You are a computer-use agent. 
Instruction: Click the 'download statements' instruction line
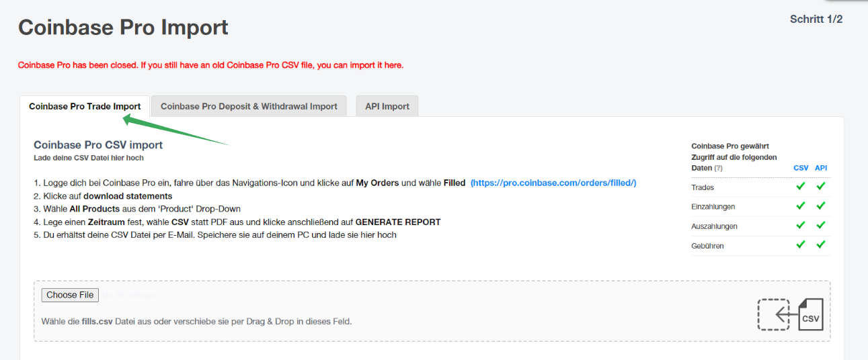(x=103, y=196)
